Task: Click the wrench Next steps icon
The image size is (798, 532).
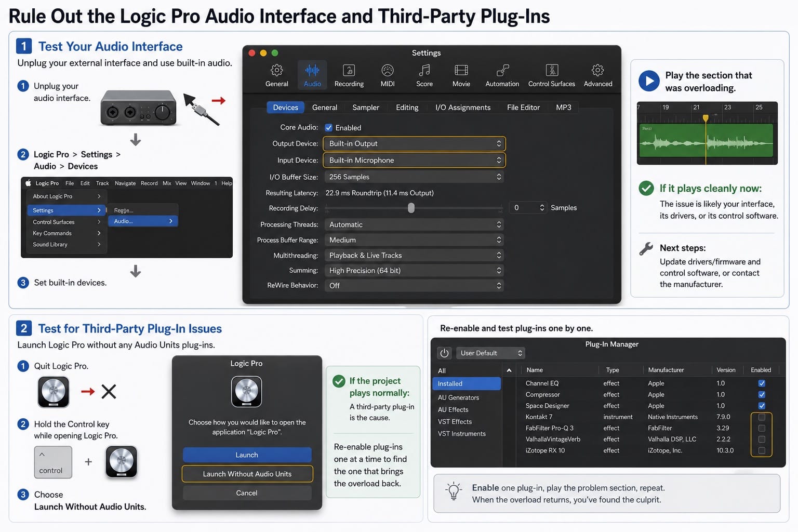Action: tap(646, 249)
